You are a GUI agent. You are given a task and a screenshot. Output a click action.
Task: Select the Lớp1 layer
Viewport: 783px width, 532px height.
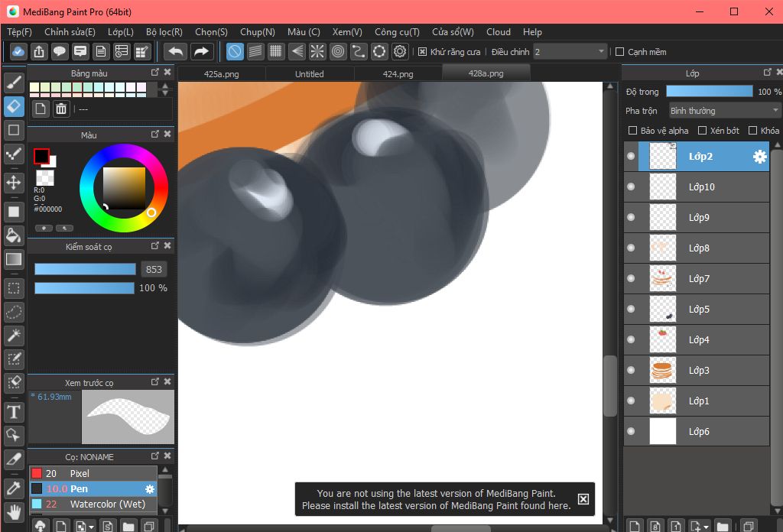pos(697,401)
